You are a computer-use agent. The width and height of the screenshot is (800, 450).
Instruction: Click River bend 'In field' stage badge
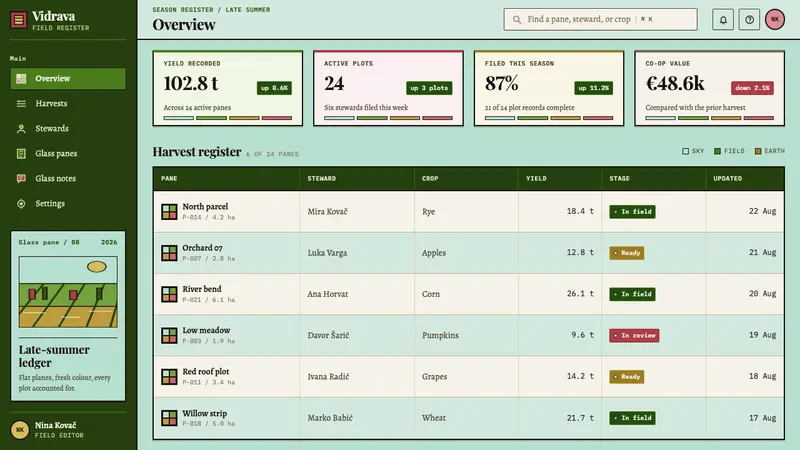pos(632,294)
